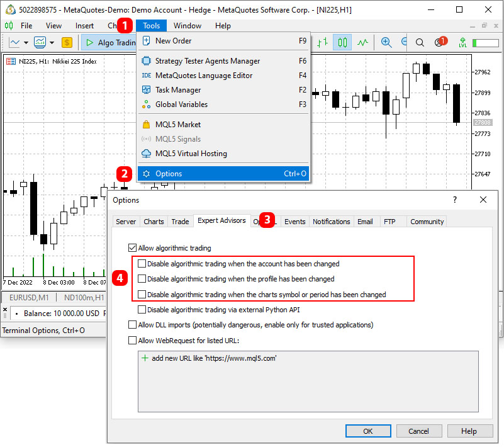Switch to candlestick chart icon
The width and height of the screenshot is (504, 447).
click(342, 42)
